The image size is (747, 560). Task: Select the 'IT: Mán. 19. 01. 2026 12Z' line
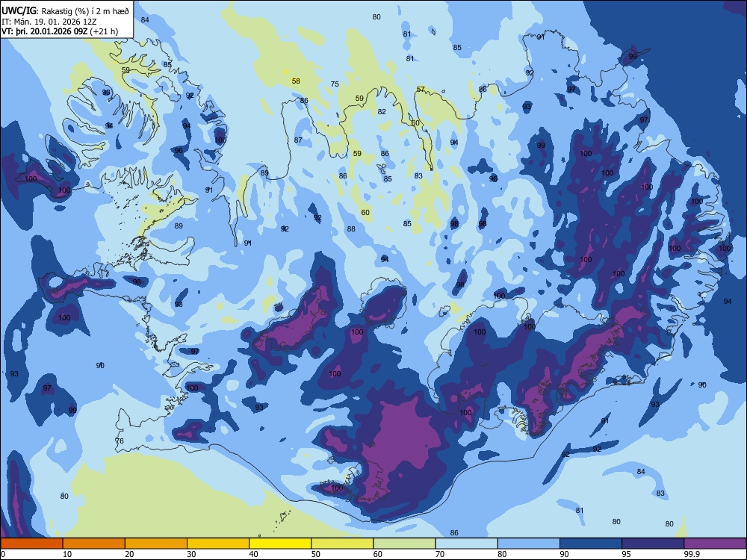coord(49,22)
